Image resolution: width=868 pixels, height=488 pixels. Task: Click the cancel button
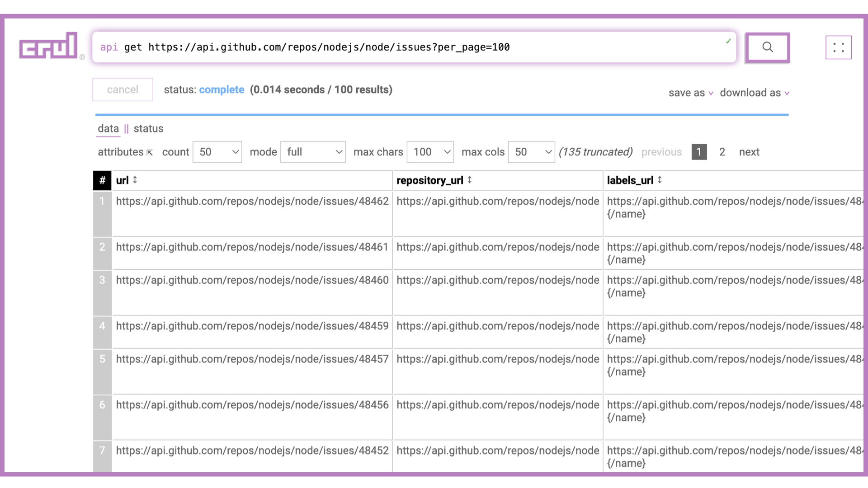tap(123, 89)
